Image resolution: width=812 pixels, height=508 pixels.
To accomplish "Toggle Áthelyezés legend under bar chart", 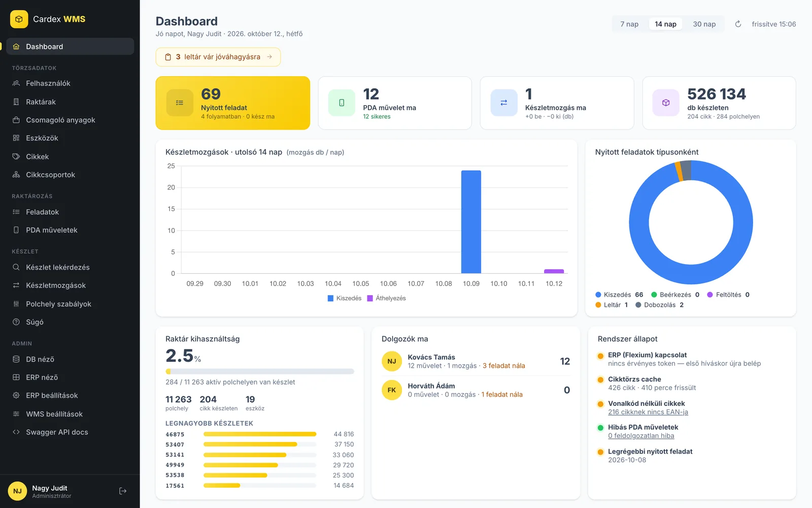I will click(386, 298).
